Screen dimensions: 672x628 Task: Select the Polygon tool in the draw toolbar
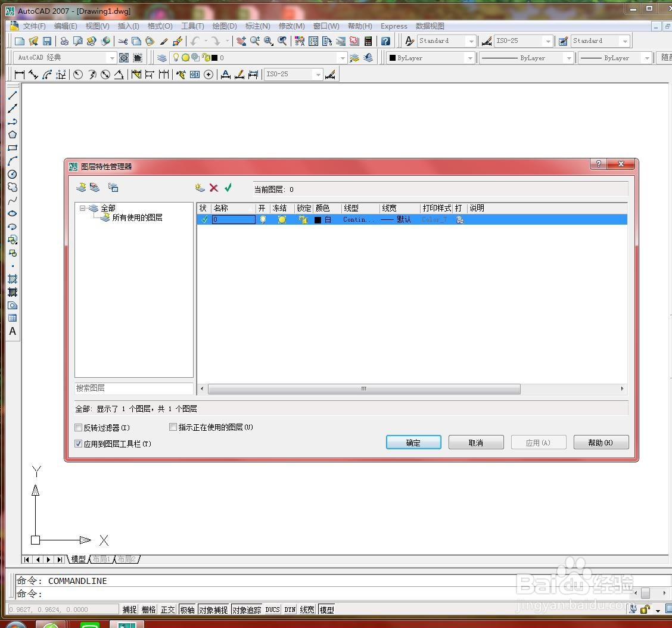tap(13, 135)
